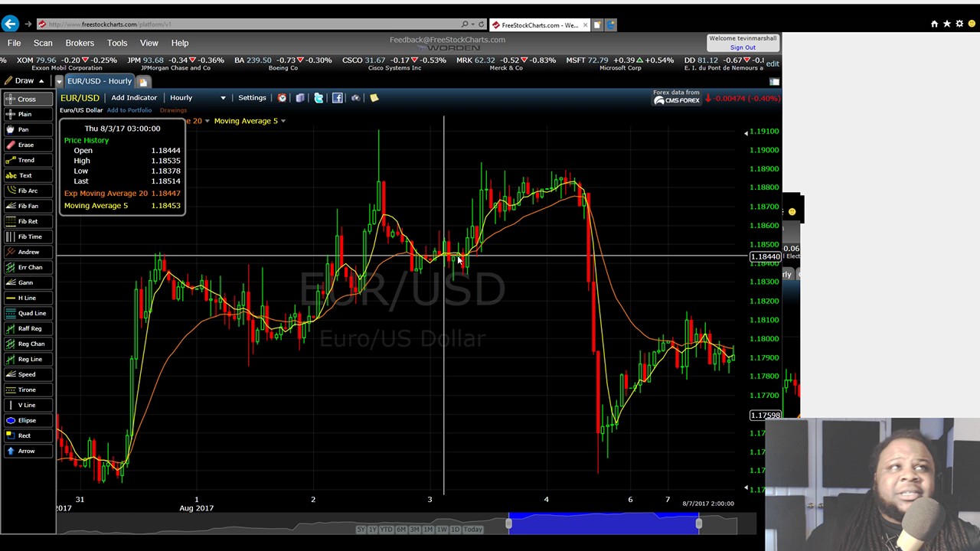Select the Fib Ret tool

(28, 221)
